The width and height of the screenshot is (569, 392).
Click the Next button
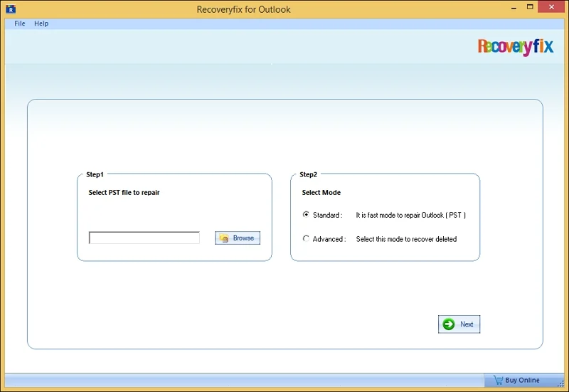tap(459, 324)
